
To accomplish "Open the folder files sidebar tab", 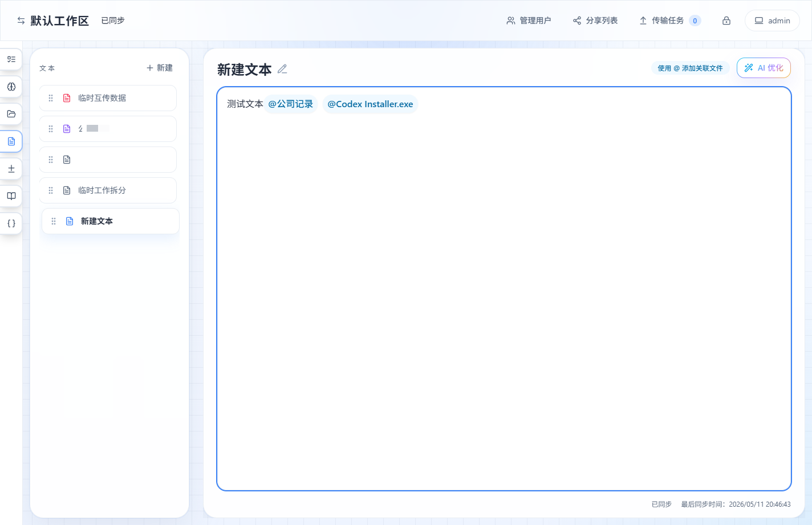I will tap(11, 114).
